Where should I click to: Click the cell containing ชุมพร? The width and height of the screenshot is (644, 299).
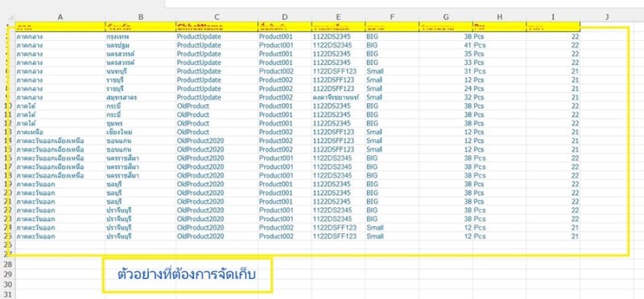click(140, 124)
